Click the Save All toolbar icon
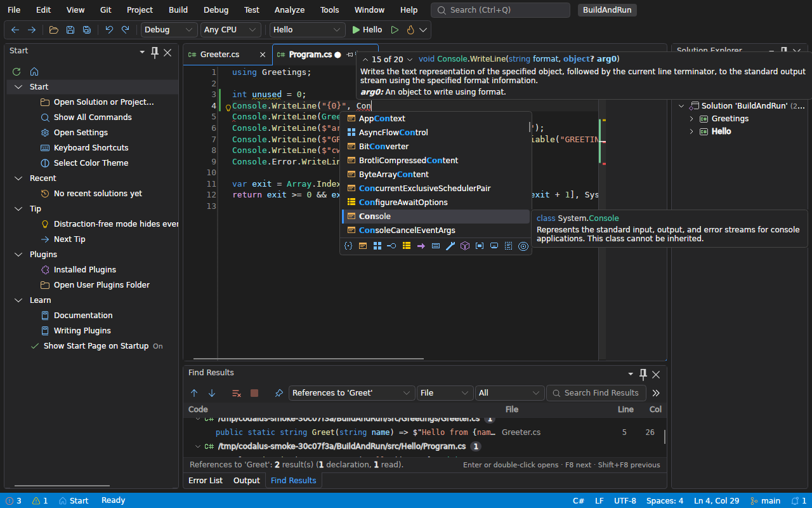This screenshot has width=812, height=508. pyautogui.click(x=87, y=30)
